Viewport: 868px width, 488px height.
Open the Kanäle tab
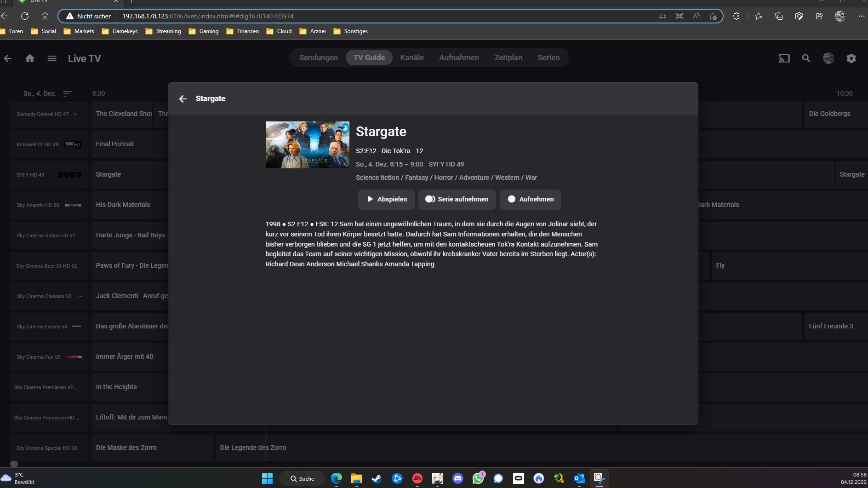point(412,58)
